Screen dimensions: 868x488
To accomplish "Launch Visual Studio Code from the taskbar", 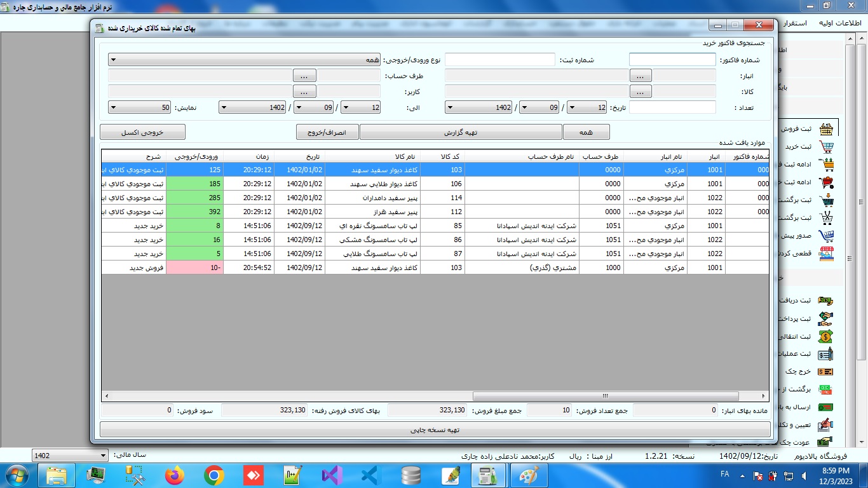I will coord(371,475).
